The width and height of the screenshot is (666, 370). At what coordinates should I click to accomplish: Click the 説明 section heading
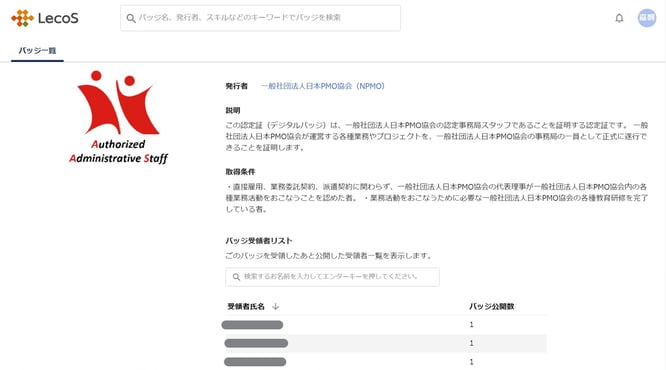pyautogui.click(x=233, y=110)
